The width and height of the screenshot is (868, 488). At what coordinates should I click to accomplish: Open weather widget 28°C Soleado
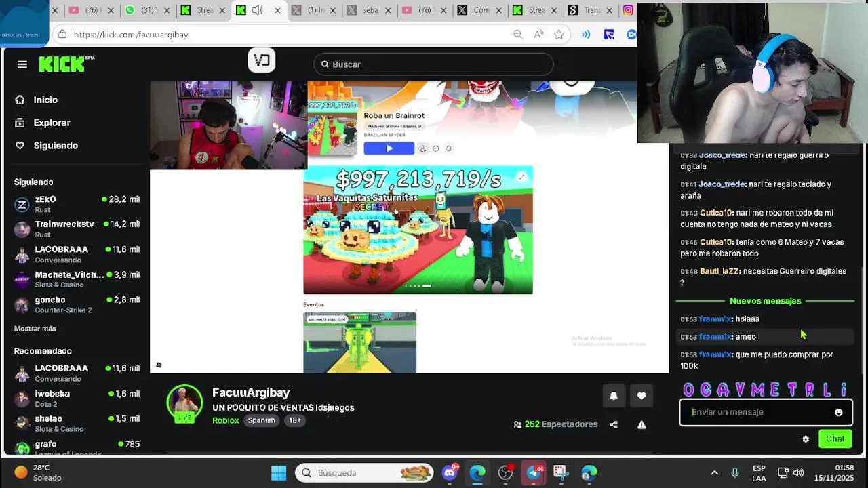click(38, 472)
